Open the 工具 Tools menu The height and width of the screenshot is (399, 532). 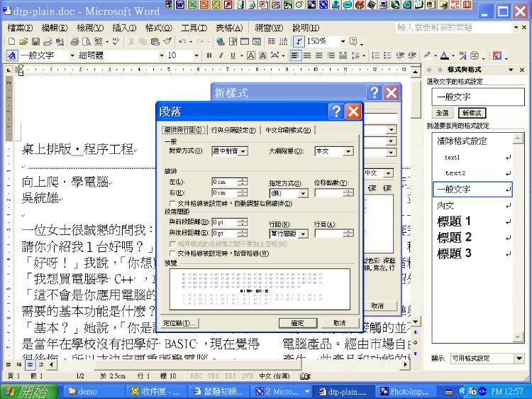(194, 28)
